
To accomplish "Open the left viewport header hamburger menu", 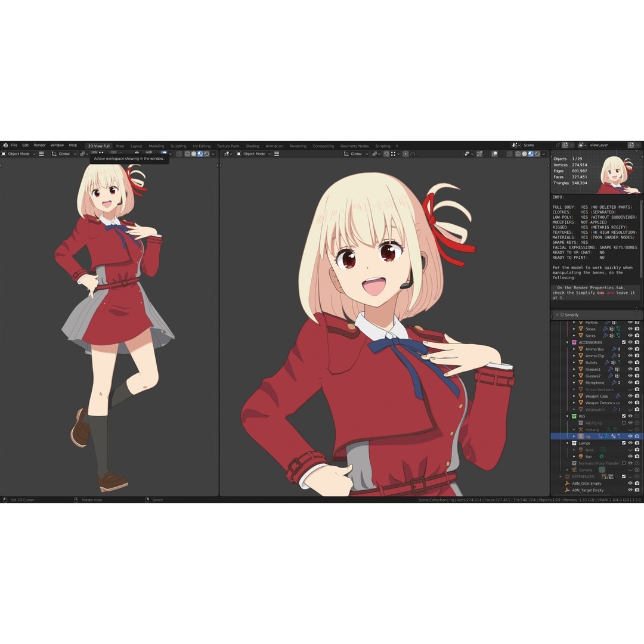I will (x=41, y=154).
